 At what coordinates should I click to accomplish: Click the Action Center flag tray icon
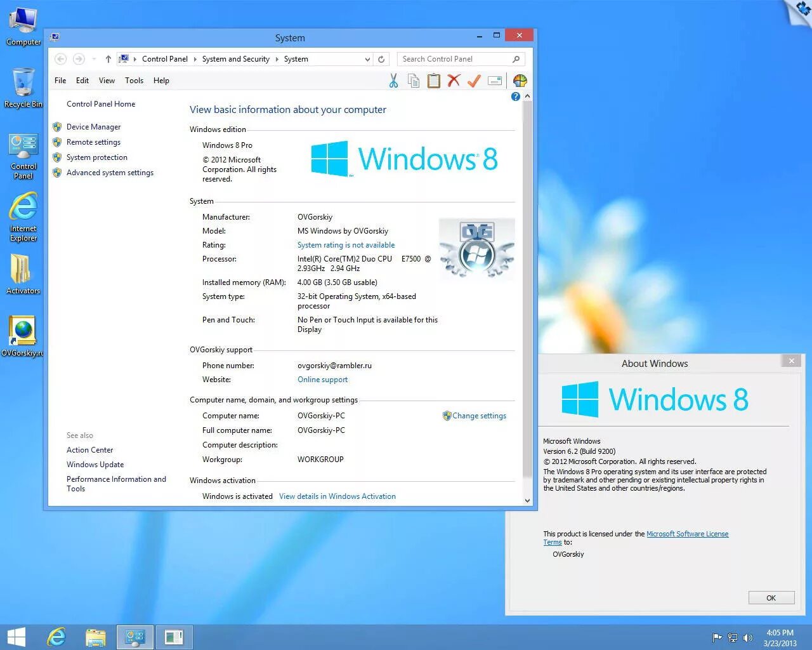[717, 638]
